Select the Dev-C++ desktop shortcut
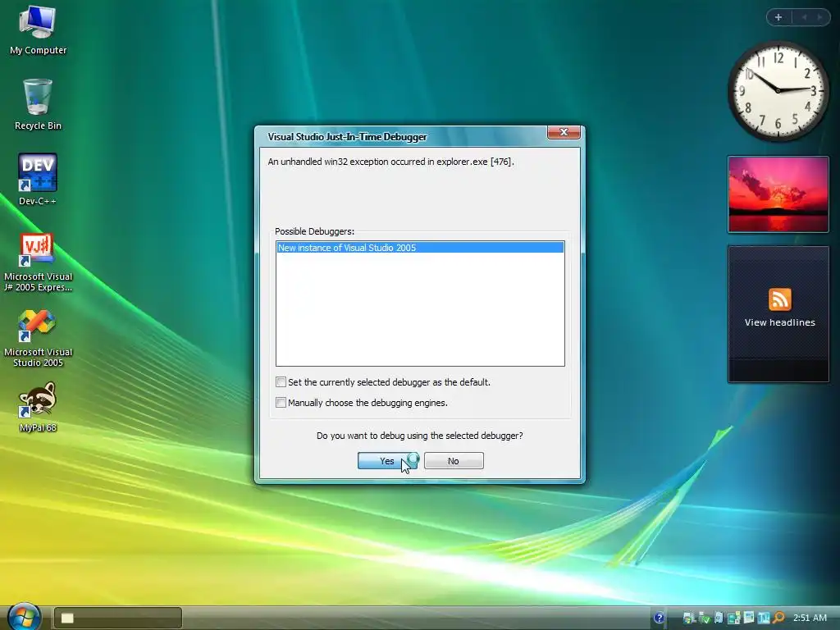840x630 pixels. [x=38, y=180]
